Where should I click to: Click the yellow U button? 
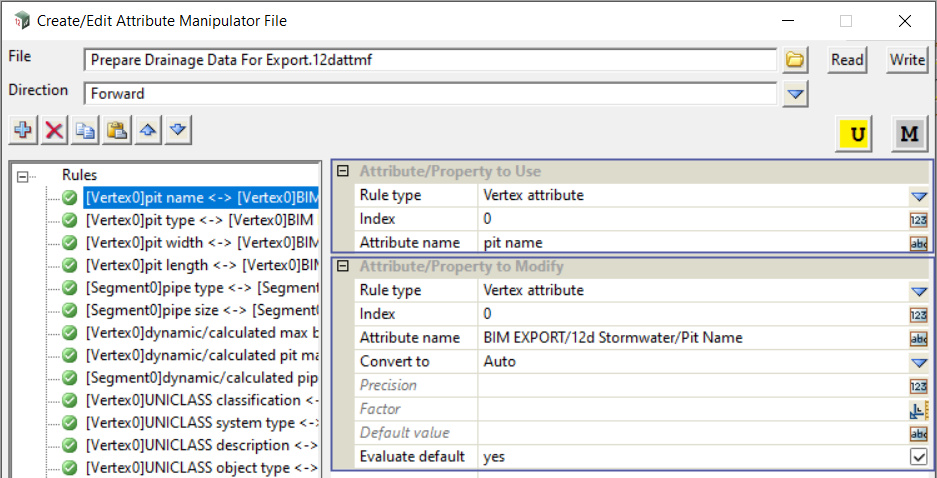pos(857,134)
